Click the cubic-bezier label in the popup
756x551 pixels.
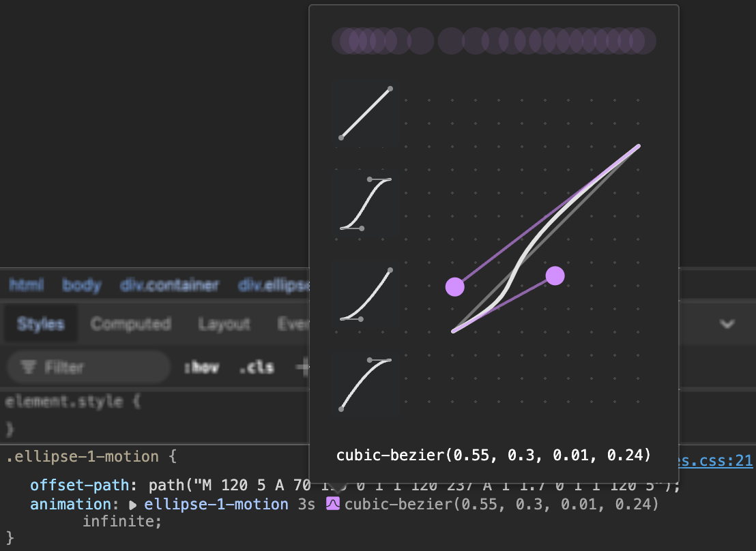click(x=493, y=455)
